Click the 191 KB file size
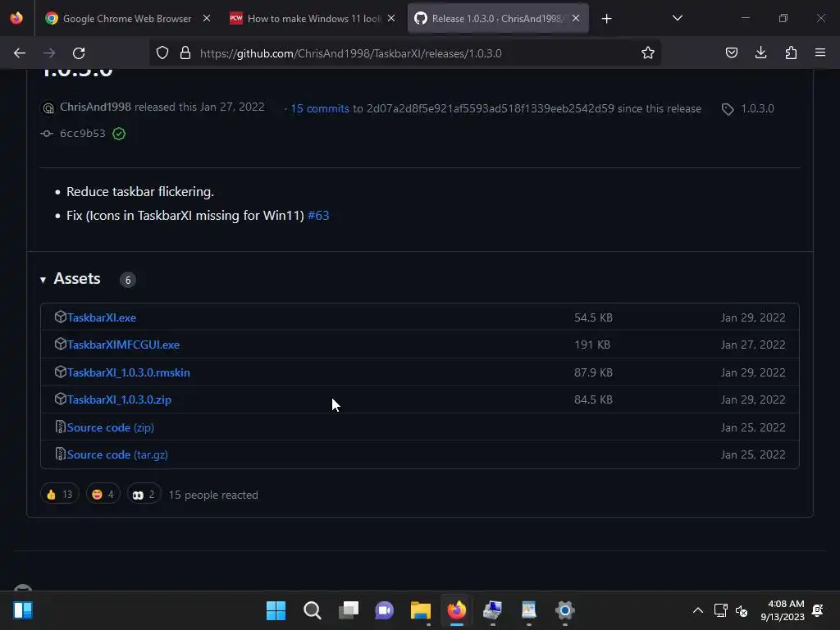This screenshot has height=630, width=840. pyautogui.click(x=592, y=345)
